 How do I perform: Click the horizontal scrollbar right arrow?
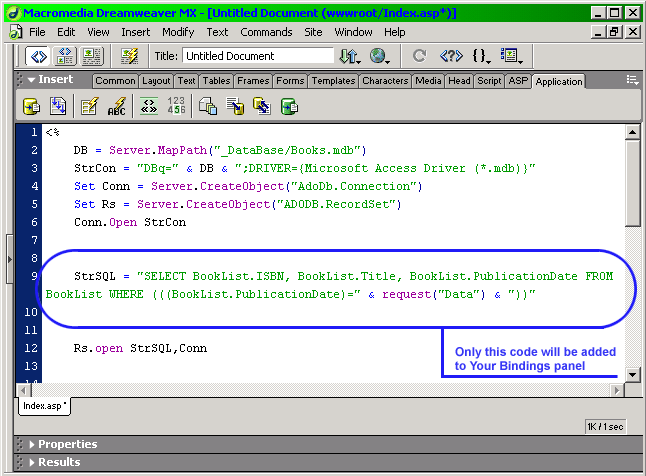click(x=617, y=390)
